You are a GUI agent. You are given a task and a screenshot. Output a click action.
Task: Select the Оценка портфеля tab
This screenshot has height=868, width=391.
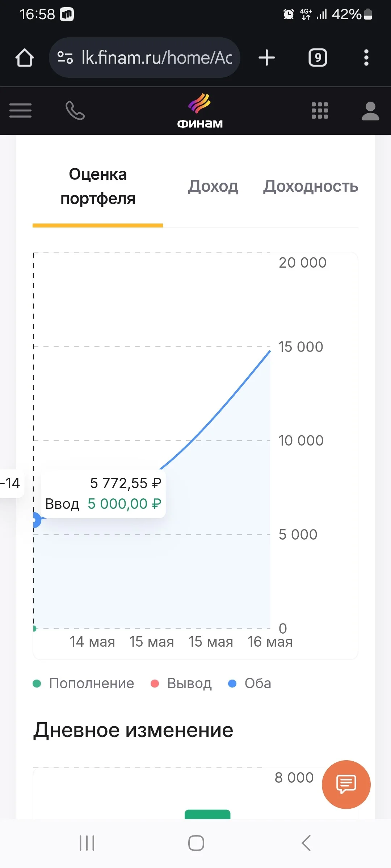click(98, 187)
